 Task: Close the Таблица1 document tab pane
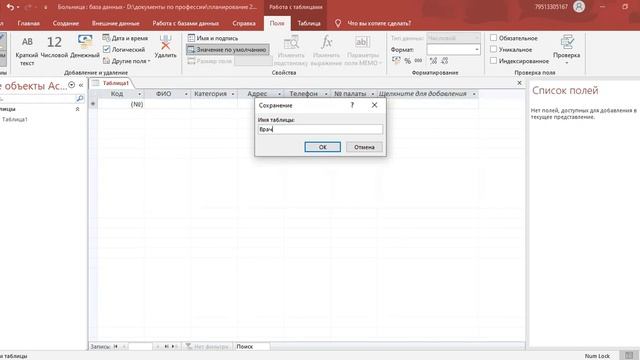click(x=519, y=83)
